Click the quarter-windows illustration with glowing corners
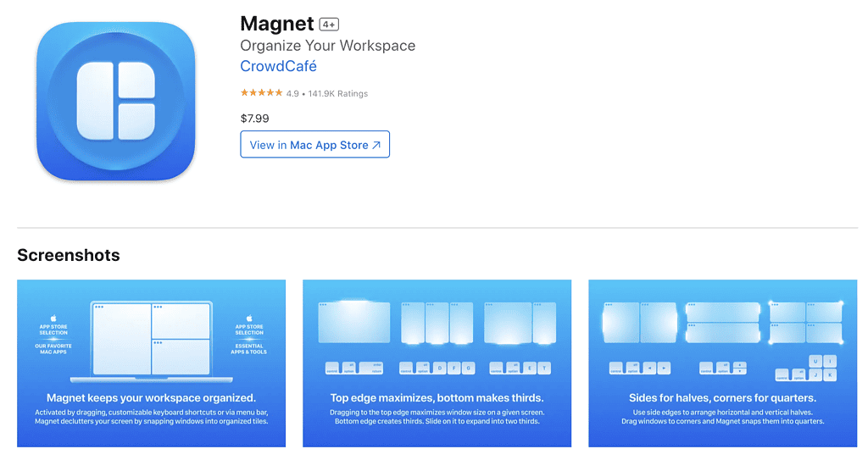The image size is (868, 460). pyautogui.click(x=806, y=322)
